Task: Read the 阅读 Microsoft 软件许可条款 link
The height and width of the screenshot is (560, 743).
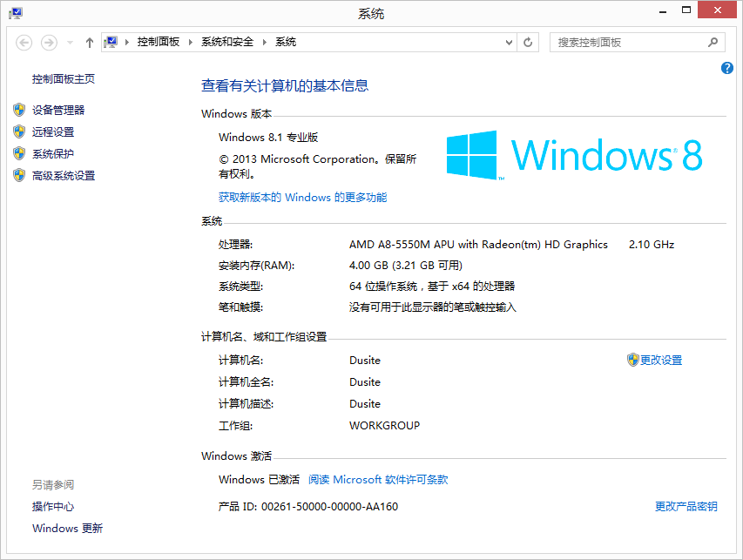Action: pyautogui.click(x=378, y=480)
